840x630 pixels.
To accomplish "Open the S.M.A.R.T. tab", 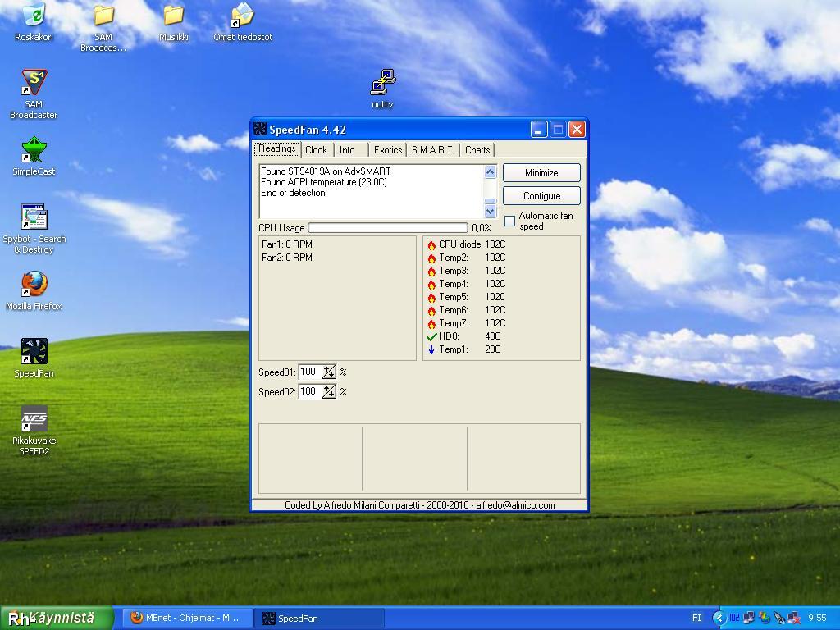I will tap(432, 150).
